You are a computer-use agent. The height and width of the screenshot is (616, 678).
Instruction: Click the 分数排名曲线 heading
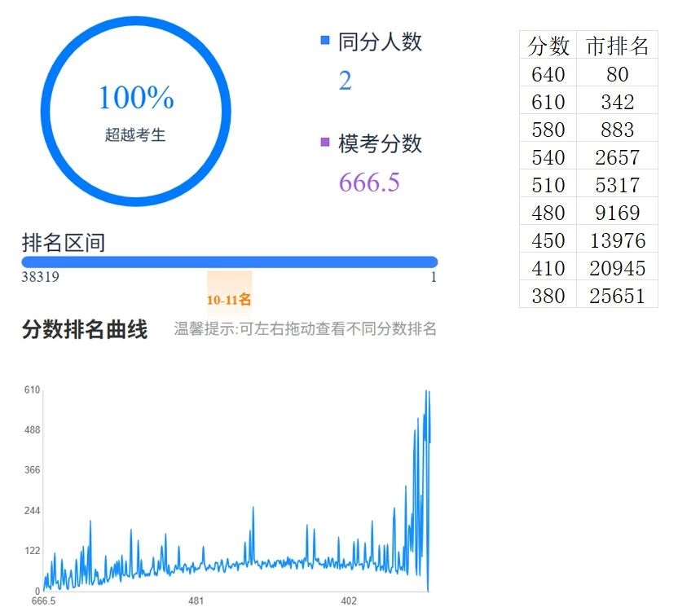tap(85, 329)
